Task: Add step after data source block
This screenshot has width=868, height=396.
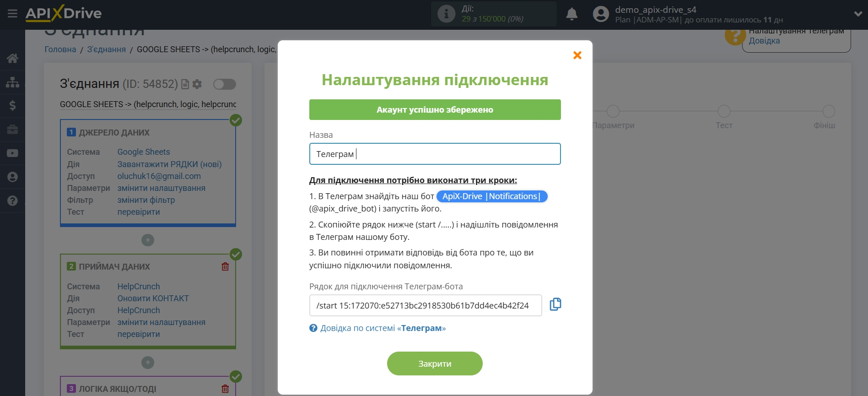Action: pyautogui.click(x=148, y=240)
